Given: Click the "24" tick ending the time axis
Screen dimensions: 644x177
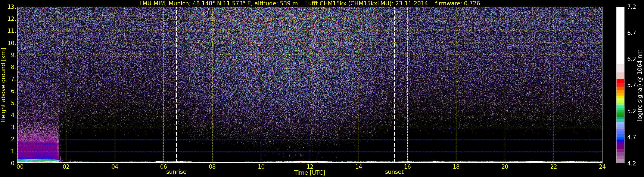Looking at the screenshot, I should (x=602, y=167).
